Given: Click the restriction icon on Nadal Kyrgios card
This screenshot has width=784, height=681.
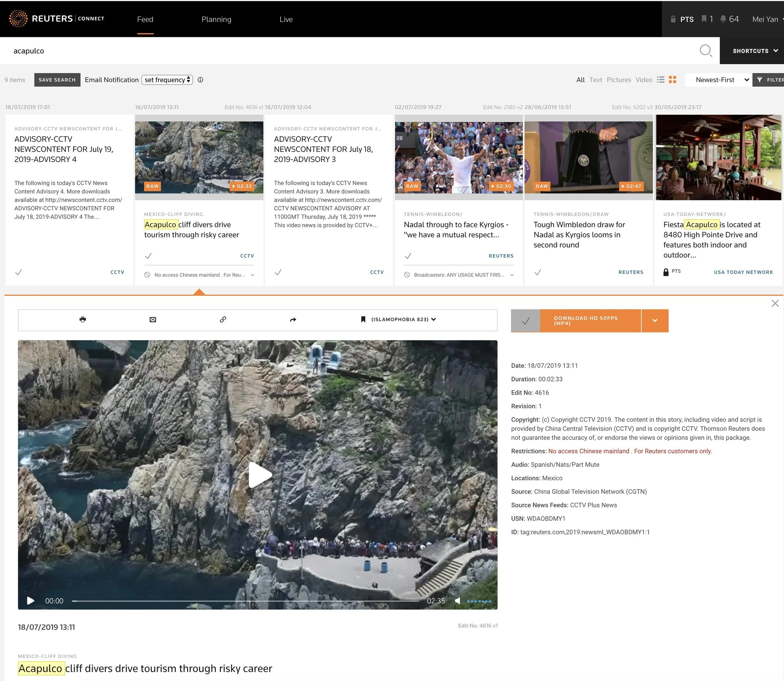Looking at the screenshot, I should pos(407,275).
